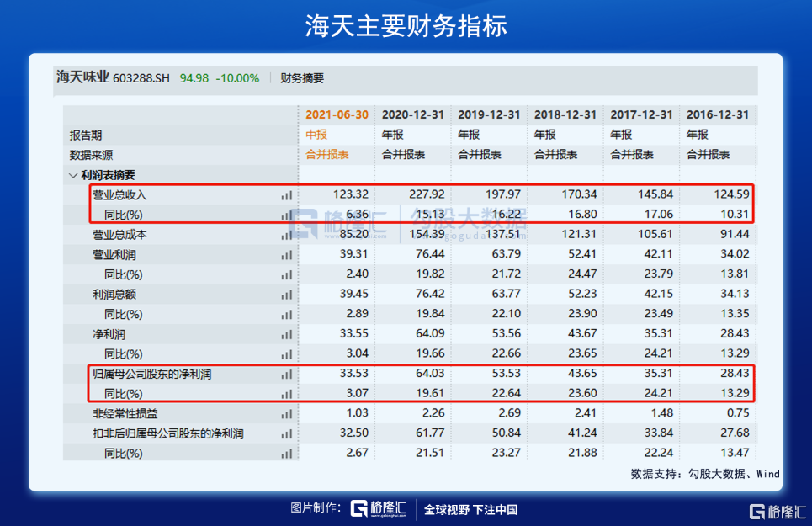Click the 数据支持：勾股大数据、Wind footnote
Image resolution: width=812 pixels, height=526 pixels.
coord(705,474)
